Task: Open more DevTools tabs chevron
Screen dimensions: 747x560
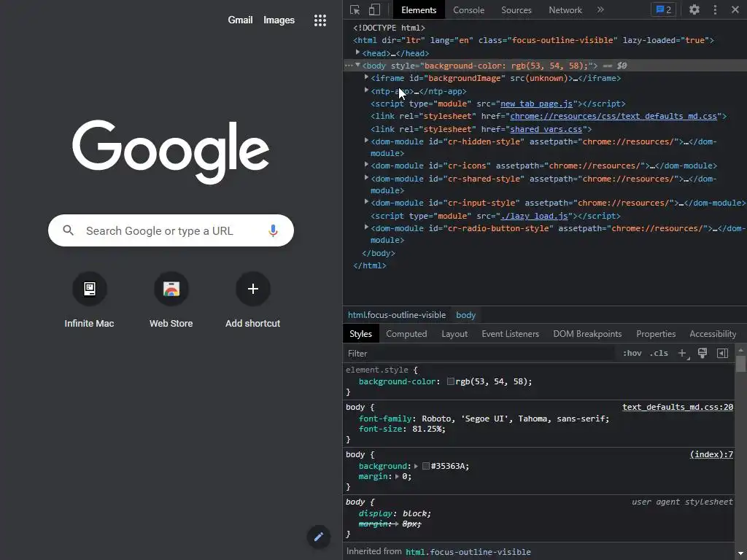Action: tap(600, 9)
